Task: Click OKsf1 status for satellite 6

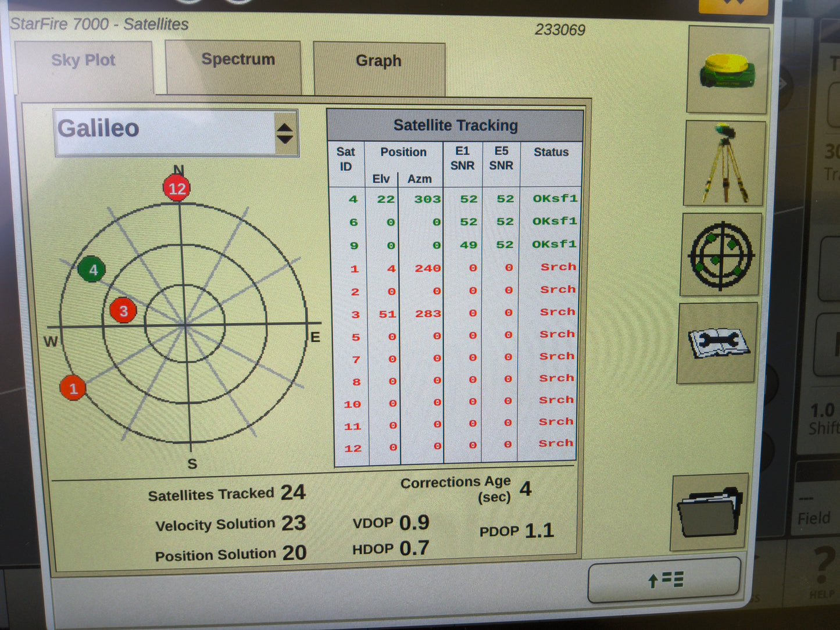Action: click(555, 221)
